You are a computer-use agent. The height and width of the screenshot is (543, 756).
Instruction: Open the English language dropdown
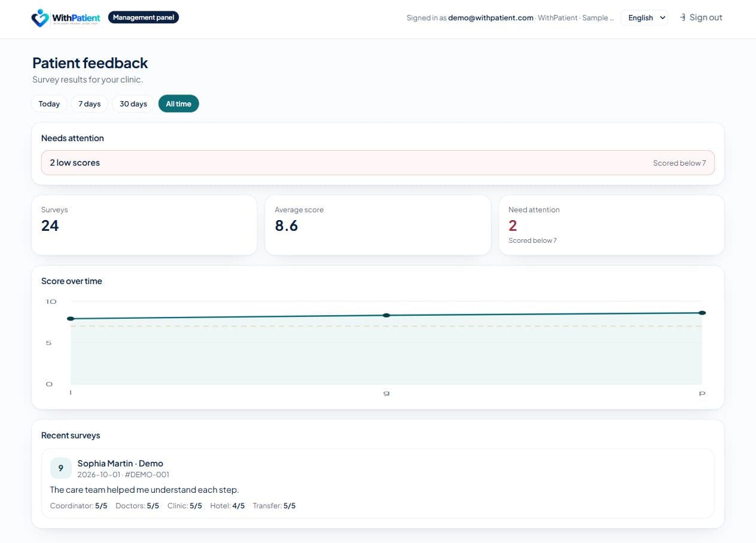[x=644, y=18]
